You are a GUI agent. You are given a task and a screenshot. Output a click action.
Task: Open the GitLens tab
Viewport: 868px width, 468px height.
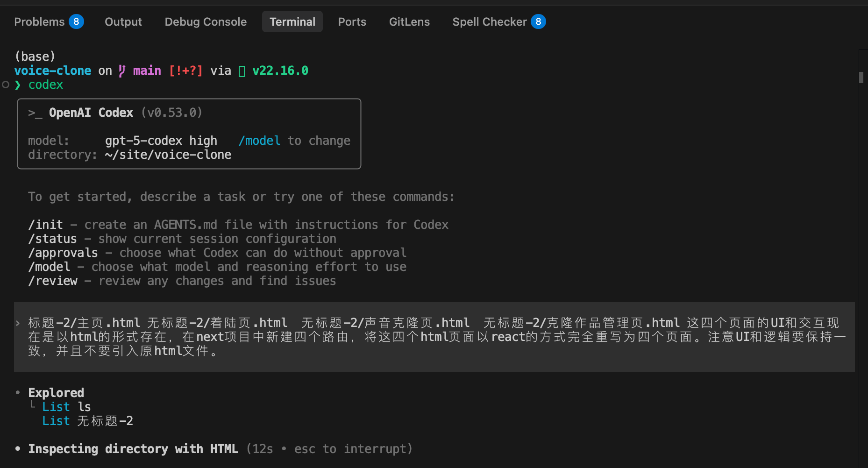(409, 21)
